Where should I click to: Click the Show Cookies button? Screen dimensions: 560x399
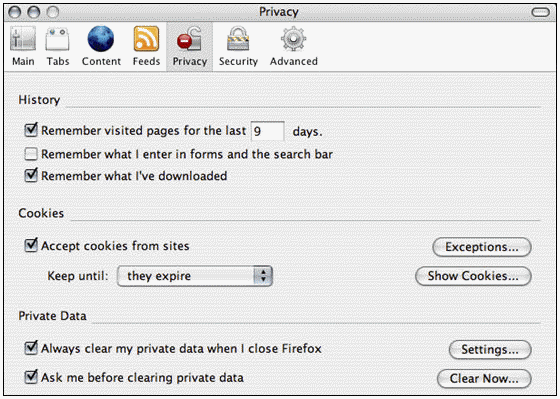click(473, 276)
